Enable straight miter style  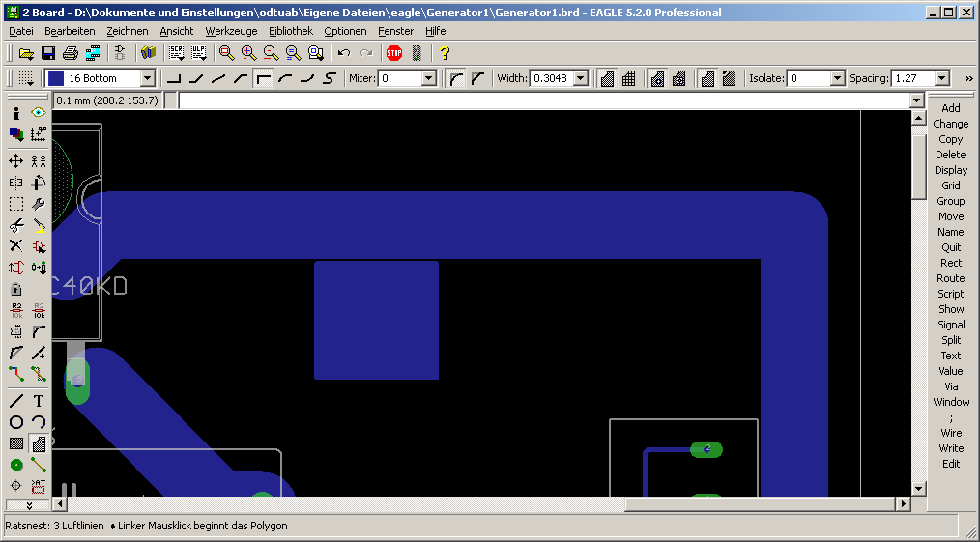click(x=478, y=78)
